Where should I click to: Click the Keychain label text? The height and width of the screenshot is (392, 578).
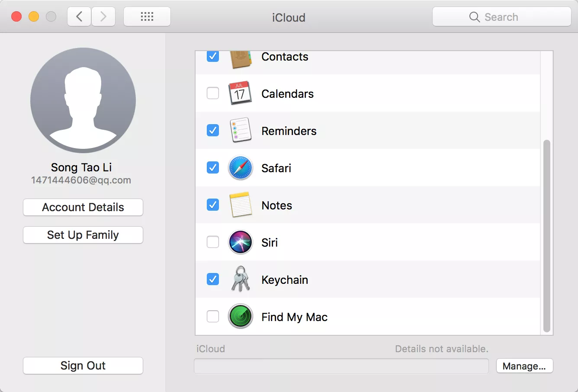pyautogui.click(x=285, y=280)
